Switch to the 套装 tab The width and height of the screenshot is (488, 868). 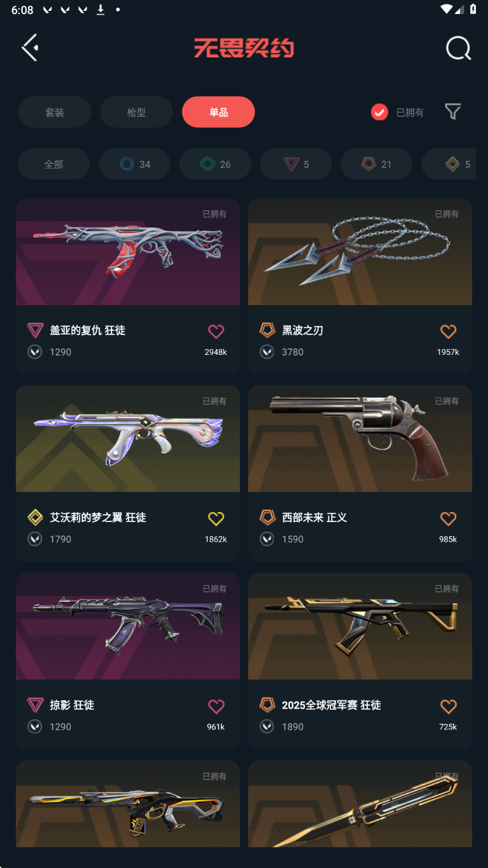click(x=54, y=112)
